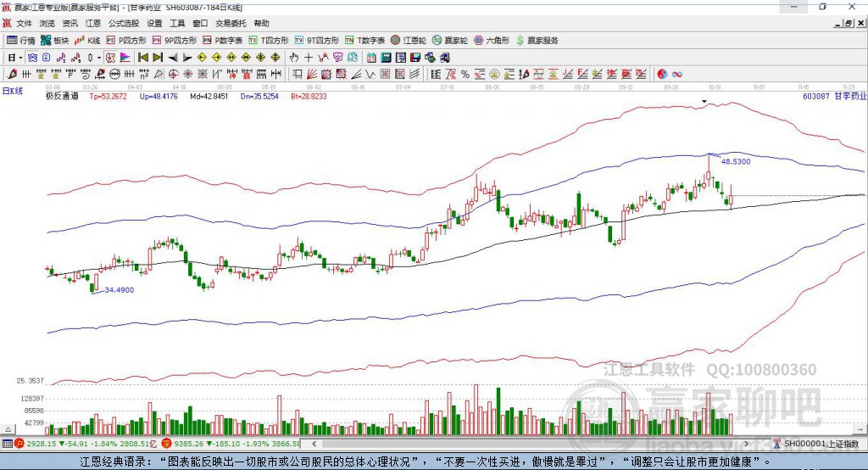Click the SH000001 上证指数 status entry
868x470 pixels.
click(816, 444)
